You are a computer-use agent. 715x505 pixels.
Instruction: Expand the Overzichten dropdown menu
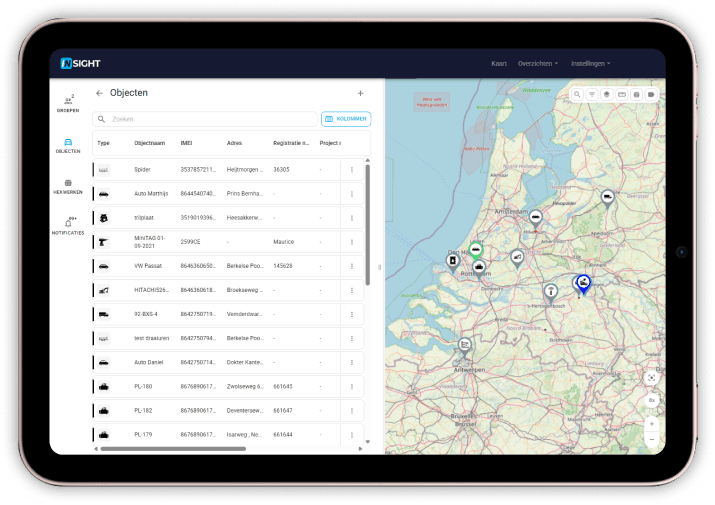point(538,63)
